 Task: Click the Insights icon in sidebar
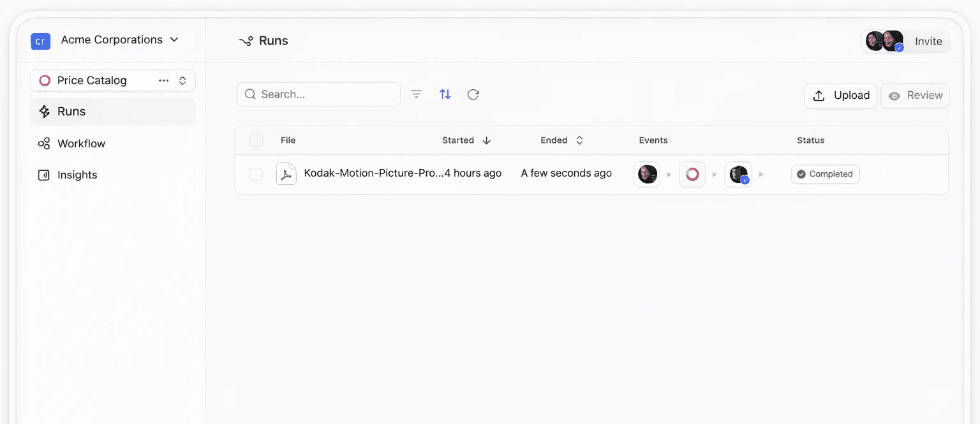coord(44,175)
